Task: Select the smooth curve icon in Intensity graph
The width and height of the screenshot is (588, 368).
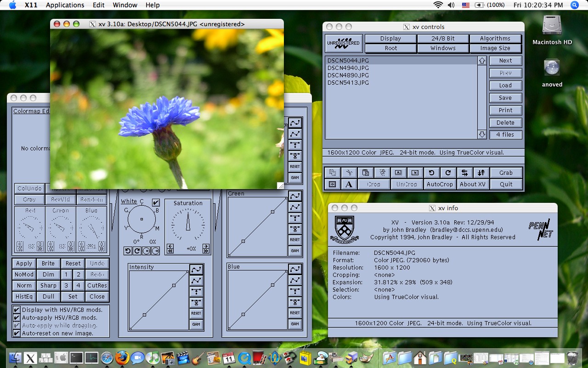Action: coord(196,269)
